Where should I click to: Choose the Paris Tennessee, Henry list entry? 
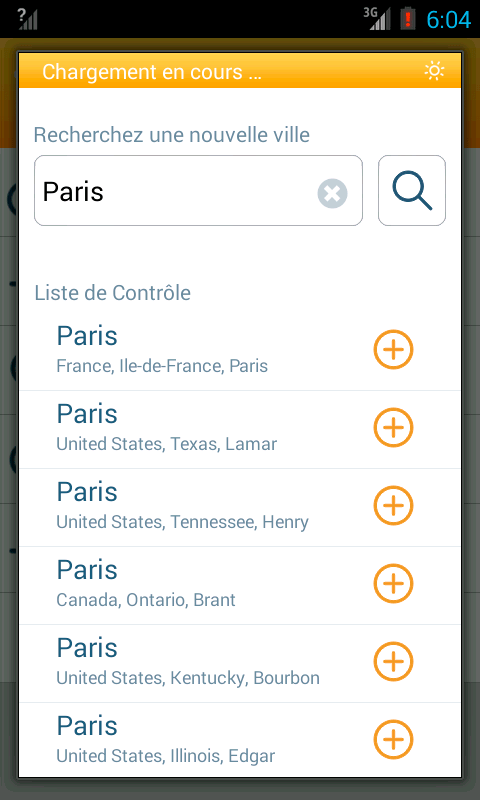[240, 508]
